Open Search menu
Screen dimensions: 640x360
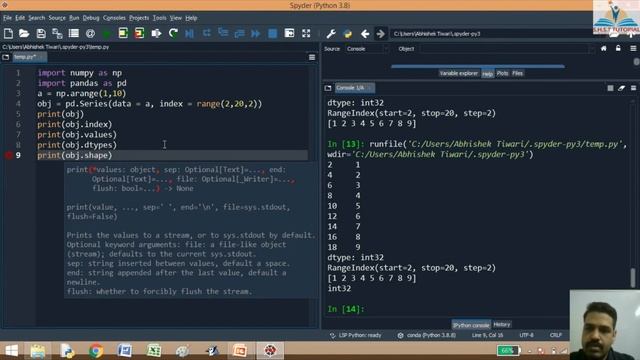(x=36, y=18)
